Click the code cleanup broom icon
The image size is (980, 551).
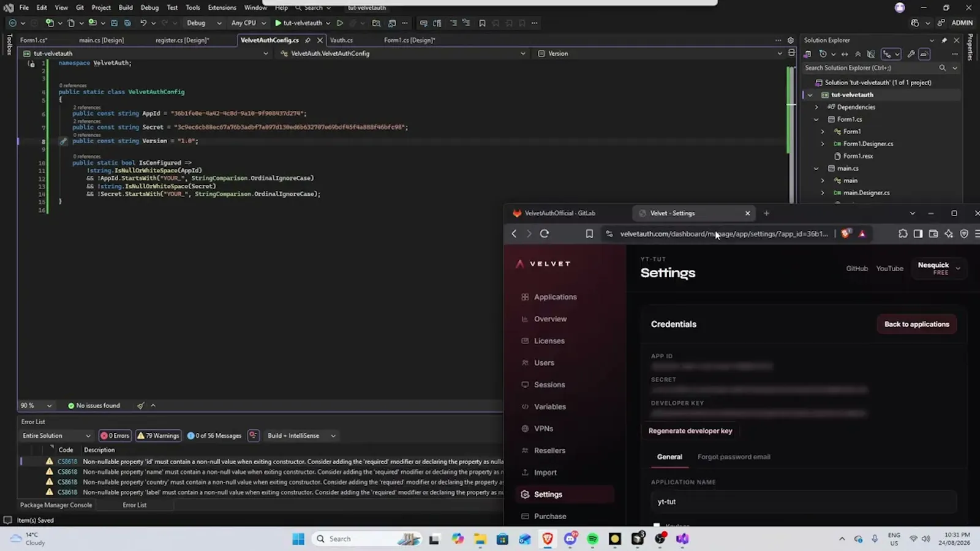pos(141,405)
